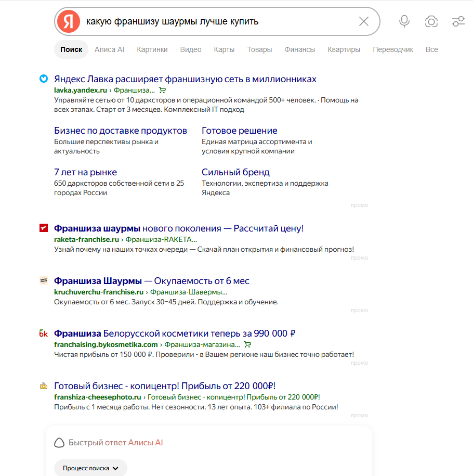Click the Yandex Lavka favicon
Viewport: 473px width, 476px height.
click(x=44, y=79)
